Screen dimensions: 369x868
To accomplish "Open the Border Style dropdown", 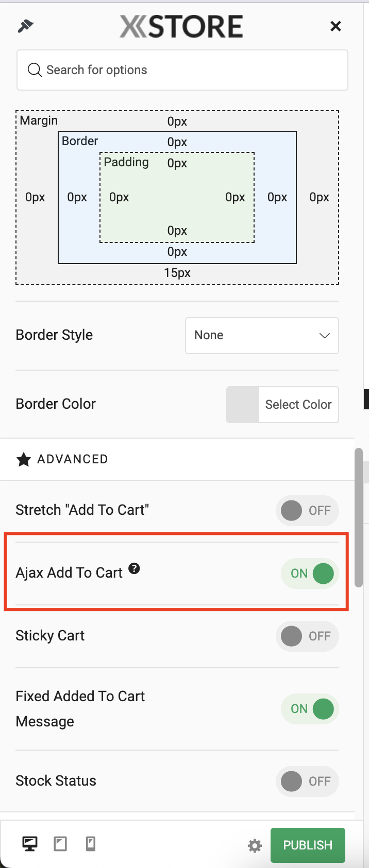I will pos(262,336).
